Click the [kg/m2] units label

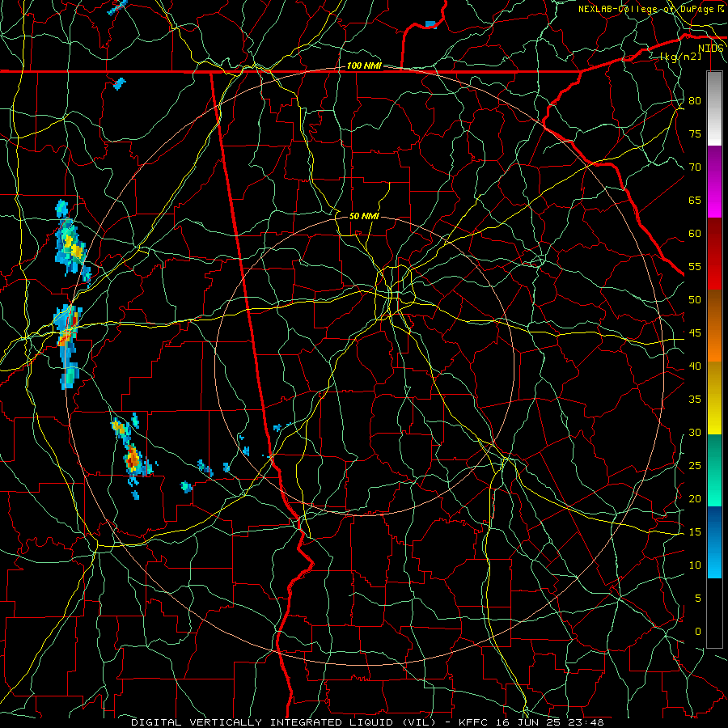pos(680,56)
